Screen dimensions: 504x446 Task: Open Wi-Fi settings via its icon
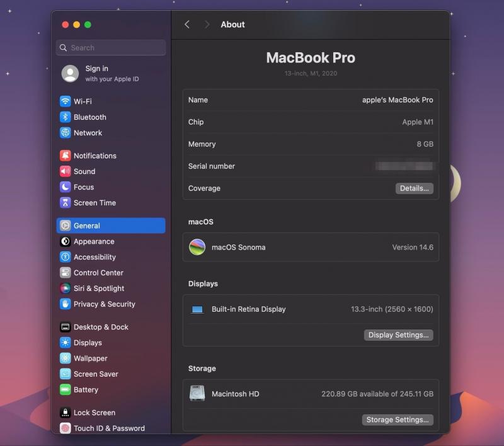pos(66,101)
